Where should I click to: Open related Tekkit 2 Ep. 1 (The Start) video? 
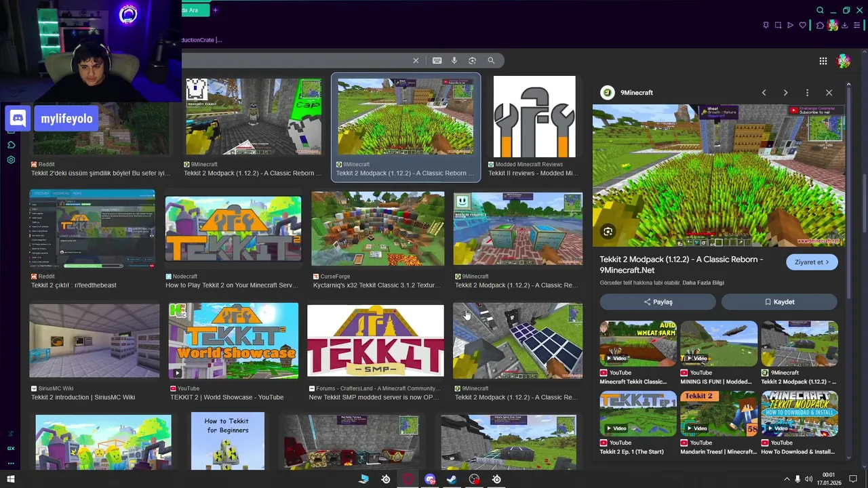tap(638, 413)
